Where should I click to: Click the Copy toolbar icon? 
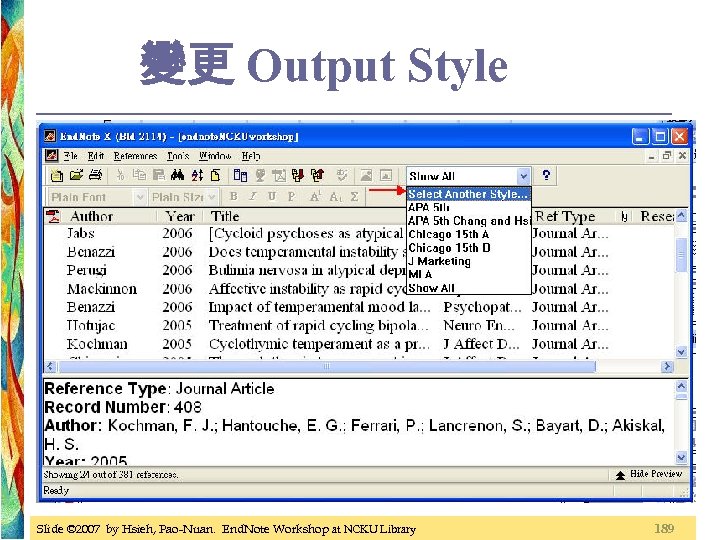pos(139,175)
